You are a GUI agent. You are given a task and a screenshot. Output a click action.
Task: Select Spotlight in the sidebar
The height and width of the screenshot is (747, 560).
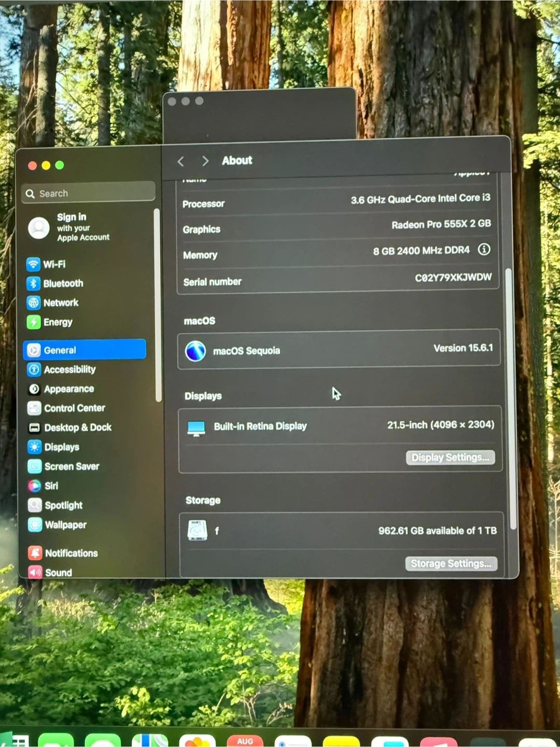[63, 505]
